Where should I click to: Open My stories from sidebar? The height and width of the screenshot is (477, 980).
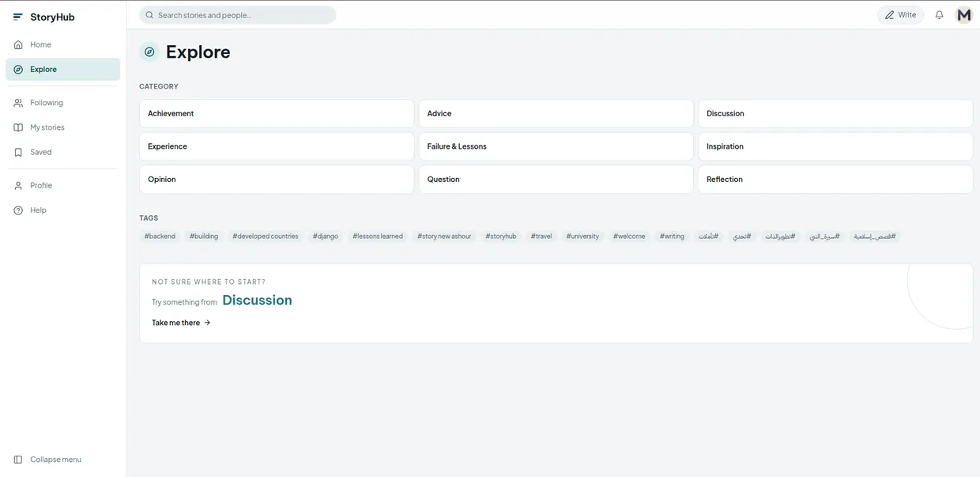[x=62, y=127]
